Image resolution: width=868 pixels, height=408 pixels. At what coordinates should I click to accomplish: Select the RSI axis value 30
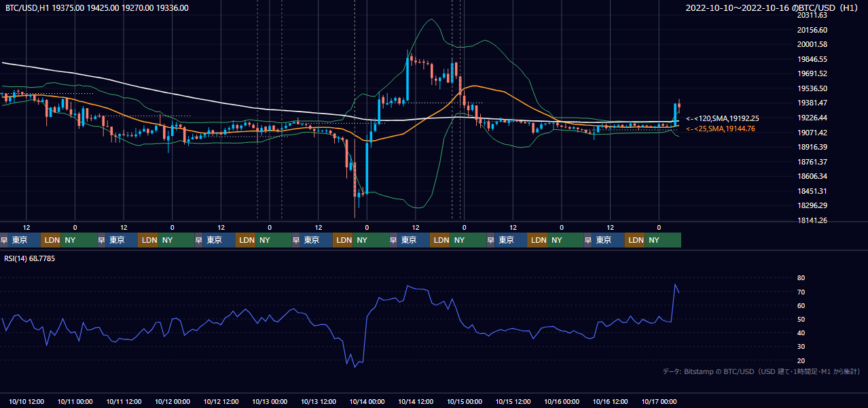(x=801, y=347)
